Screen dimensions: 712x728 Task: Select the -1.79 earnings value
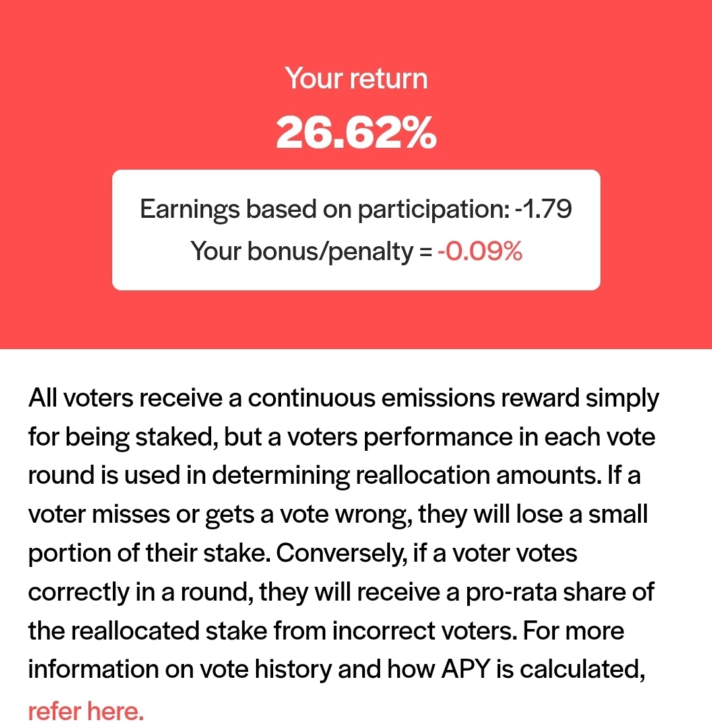(x=544, y=209)
